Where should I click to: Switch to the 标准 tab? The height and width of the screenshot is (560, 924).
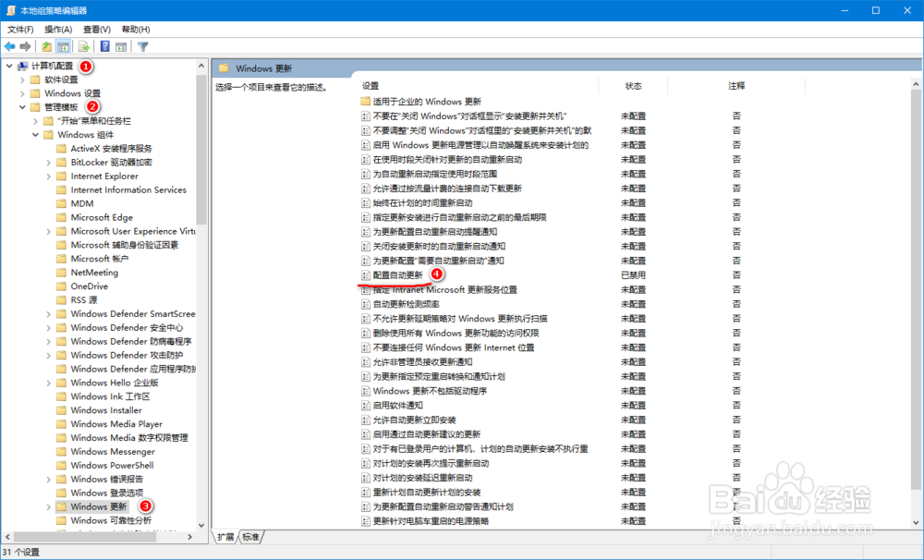pos(250,537)
